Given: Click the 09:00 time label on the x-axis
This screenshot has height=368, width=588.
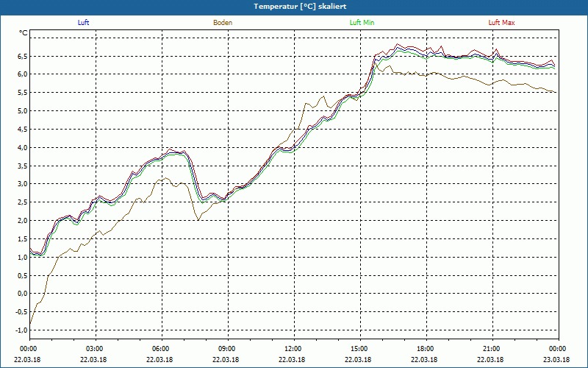Looking at the screenshot, I should (x=228, y=349).
